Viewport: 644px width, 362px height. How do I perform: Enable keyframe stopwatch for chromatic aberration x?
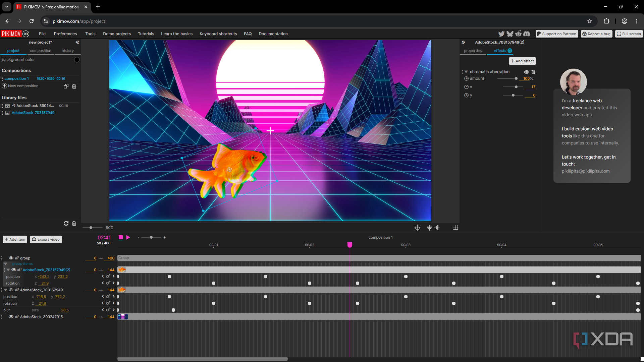point(466,87)
